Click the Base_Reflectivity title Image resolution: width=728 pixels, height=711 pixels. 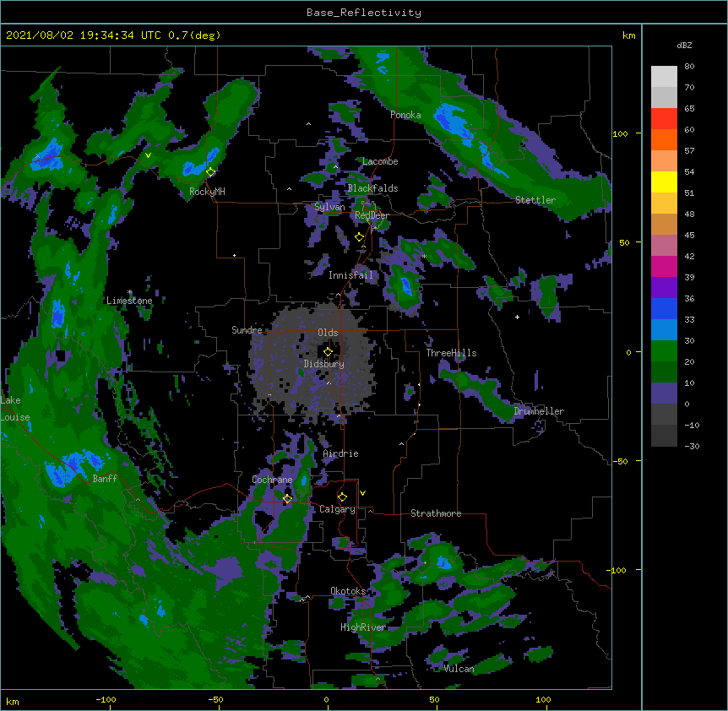pos(364,13)
